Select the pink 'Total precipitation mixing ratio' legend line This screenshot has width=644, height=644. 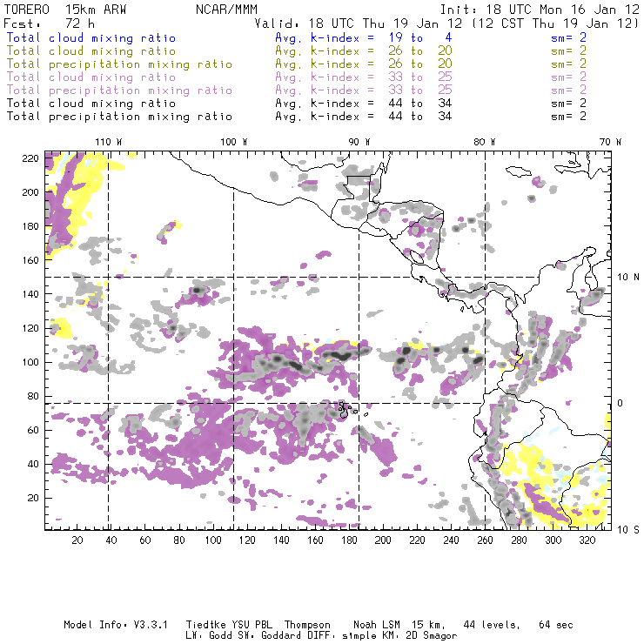(x=119, y=90)
